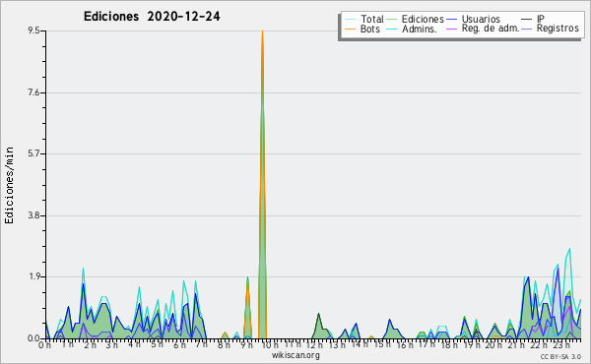Click the '6 h' x-axis label
This screenshot has width=591, height=364.
click(x=179, y=344)
